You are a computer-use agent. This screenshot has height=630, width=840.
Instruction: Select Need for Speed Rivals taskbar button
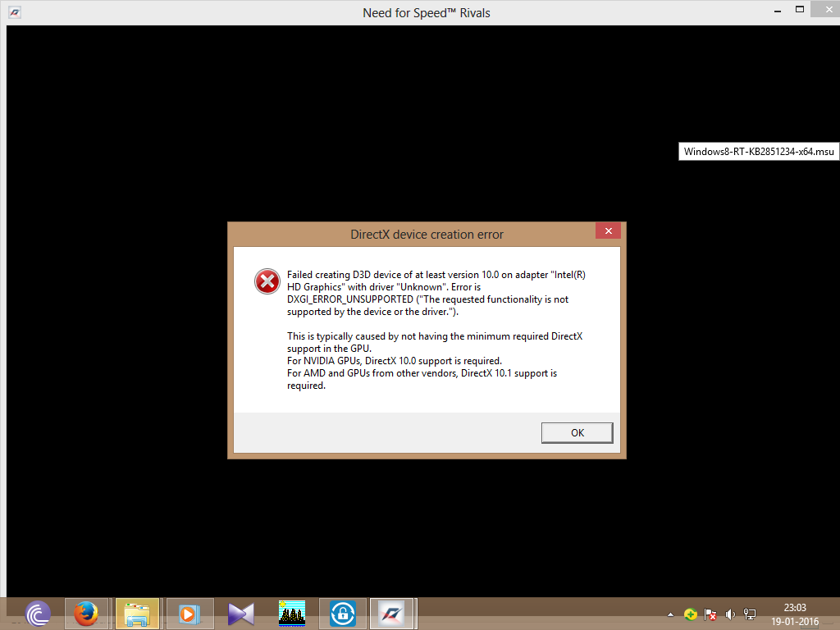[392, 614]
